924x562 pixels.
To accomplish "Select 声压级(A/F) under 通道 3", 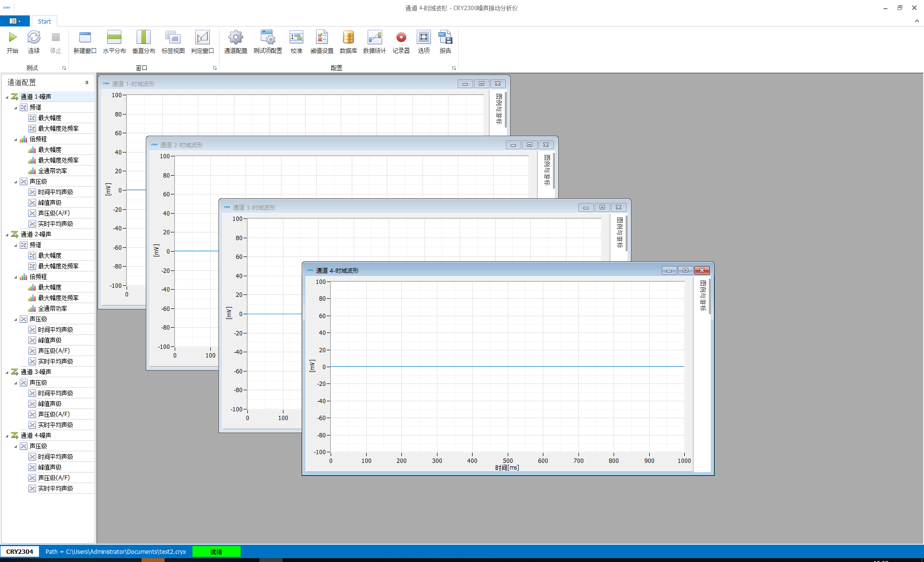I will [x=54, y=414].
